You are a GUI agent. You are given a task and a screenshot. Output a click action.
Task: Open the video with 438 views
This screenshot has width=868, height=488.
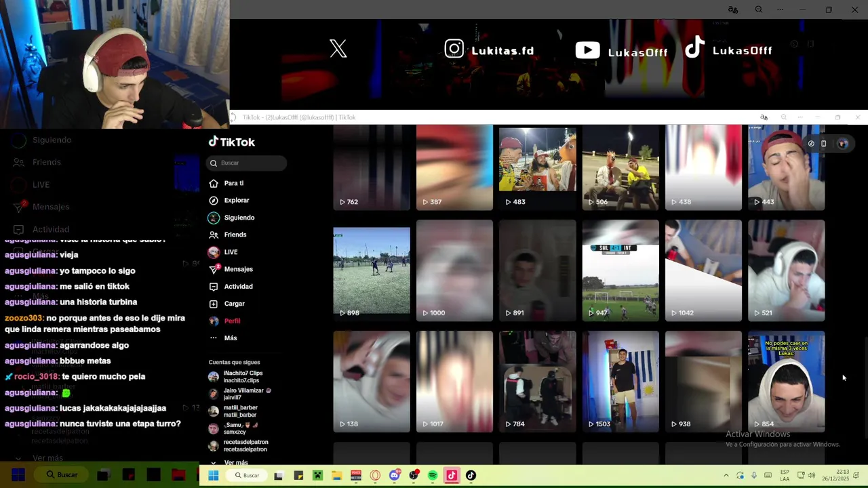pyautogui.click(x=703, y=167)
